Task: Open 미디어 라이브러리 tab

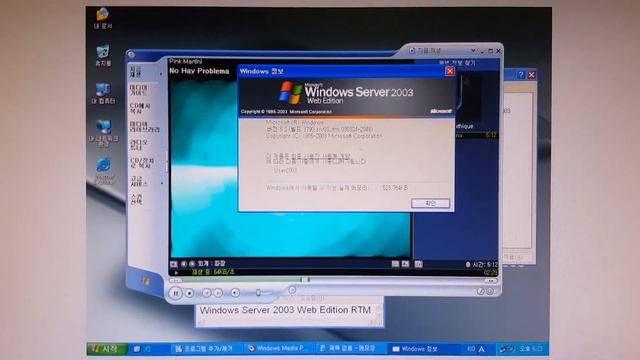Action: (144, 127)
